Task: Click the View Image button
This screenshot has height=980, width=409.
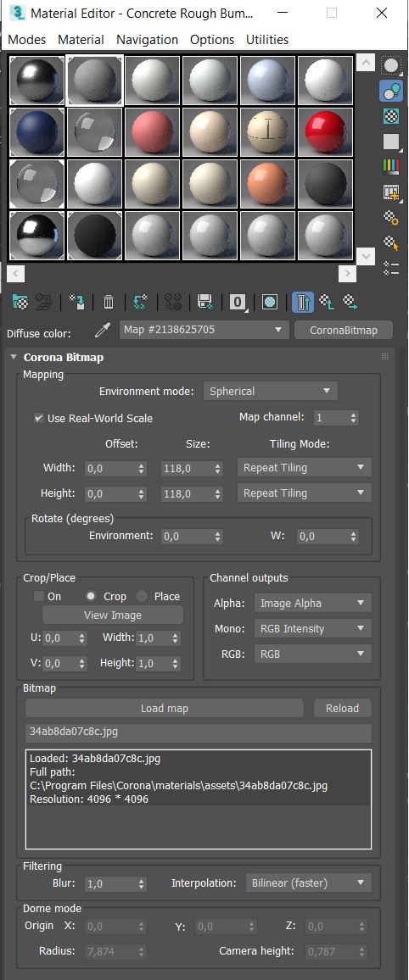Action: (x=113, y=615)
